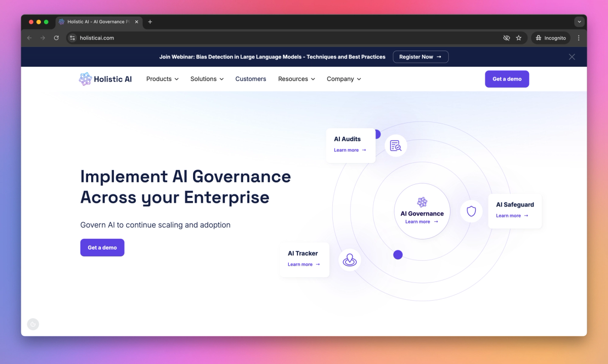Click Register Now for the webinar
The image size is (608, 364).
pyautogui.click(x=421, y=57)
